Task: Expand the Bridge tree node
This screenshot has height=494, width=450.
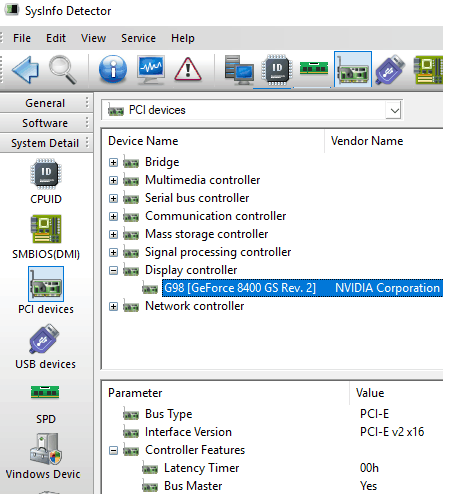Action: click(113, 162)
